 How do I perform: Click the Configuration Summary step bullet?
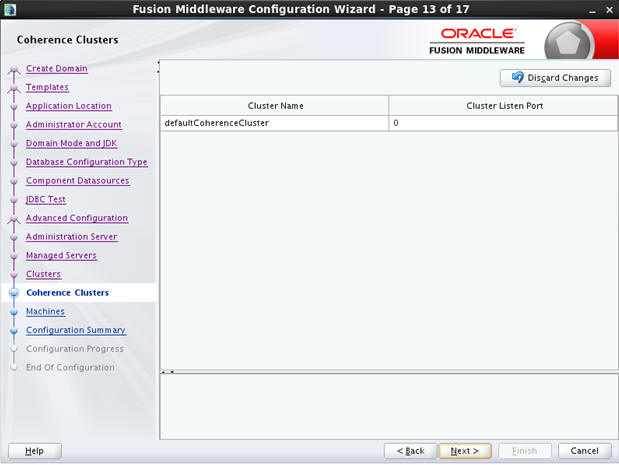[x=14, y=331]
